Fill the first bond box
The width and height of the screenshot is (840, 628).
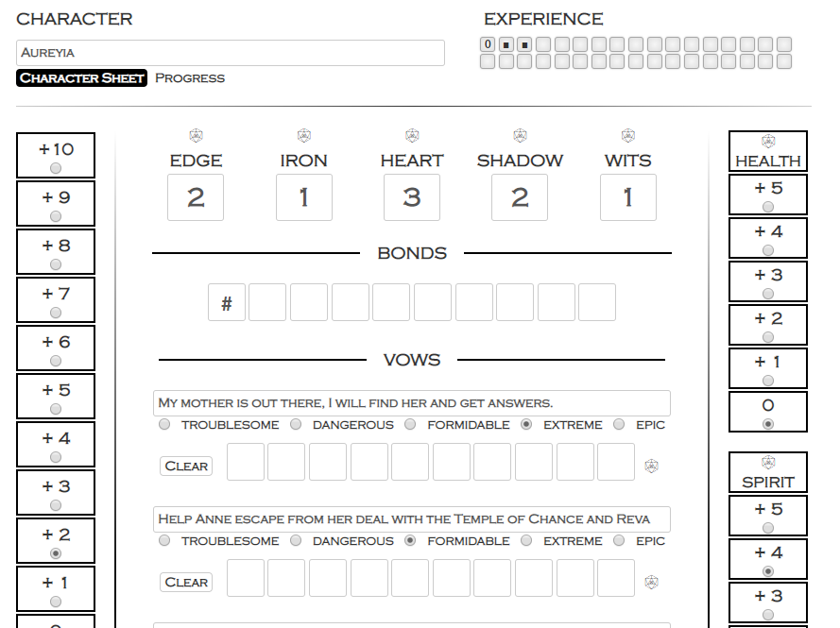[x=265, y=302]
